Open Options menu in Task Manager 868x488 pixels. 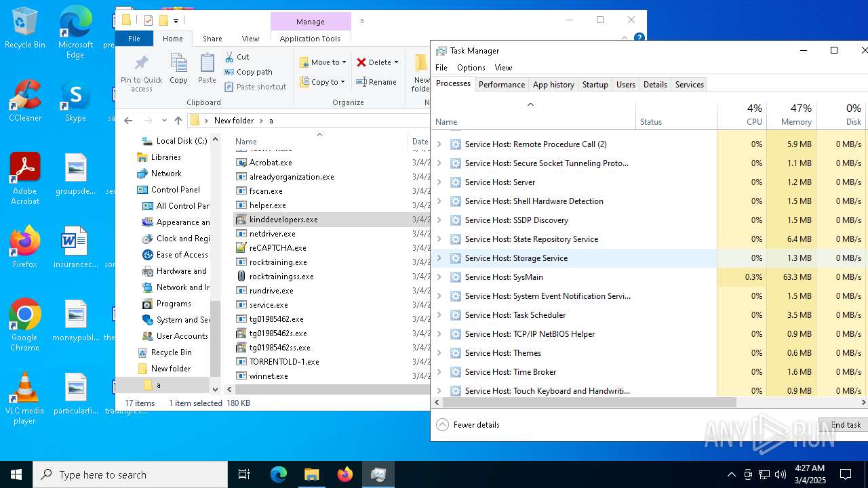pos(471,68)
